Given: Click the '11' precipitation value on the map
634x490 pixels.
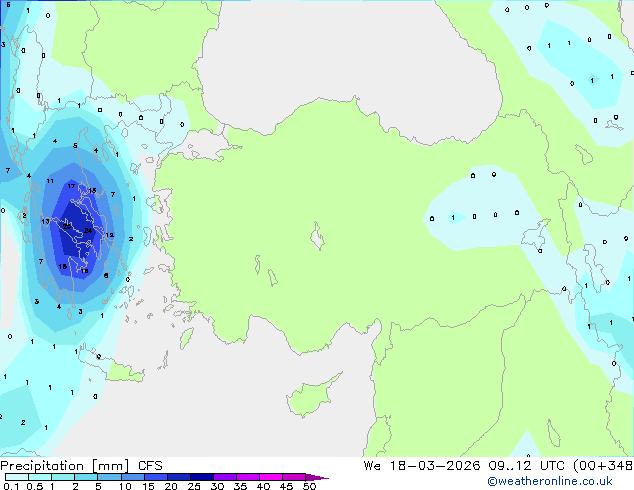Looking at the screenshot, I should [x=50, y=181].
